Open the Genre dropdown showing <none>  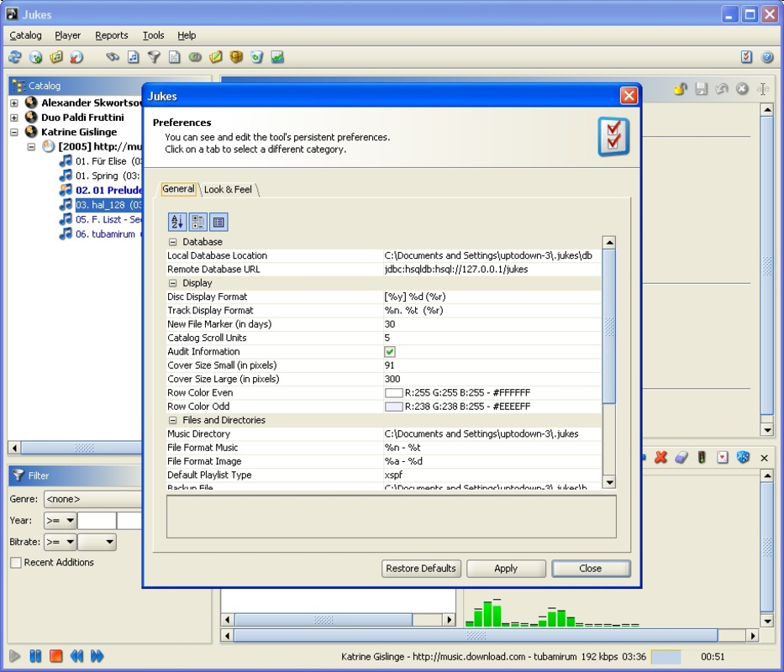pos(93,499)
